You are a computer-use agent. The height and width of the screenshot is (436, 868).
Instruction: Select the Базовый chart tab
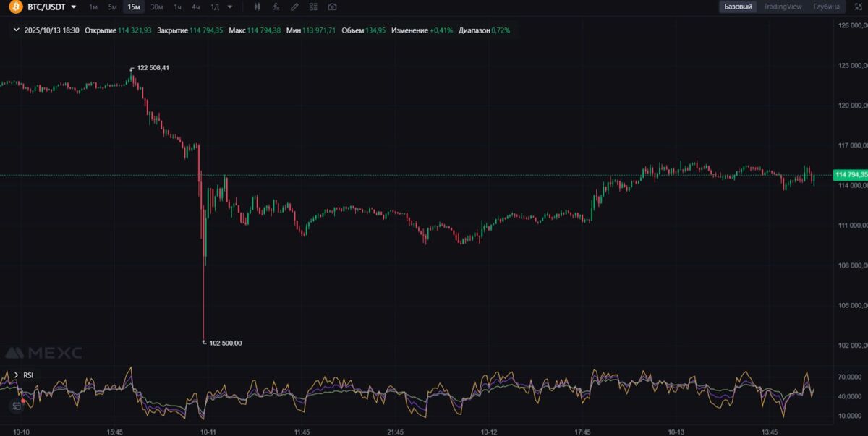point(738,7)
